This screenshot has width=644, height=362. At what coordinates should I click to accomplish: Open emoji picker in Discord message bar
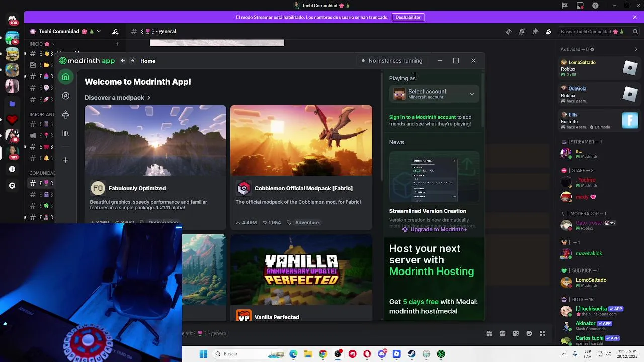[529, 333]
